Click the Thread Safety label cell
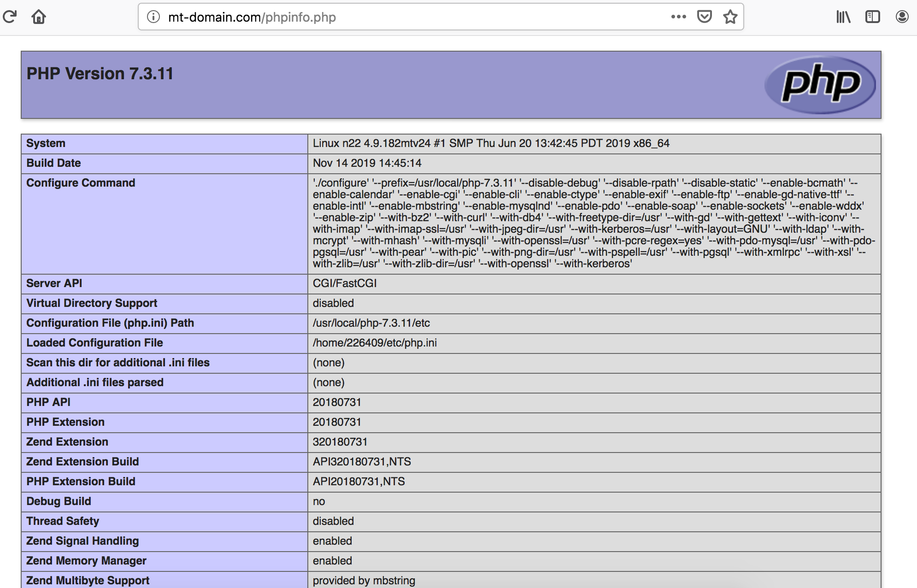 [x=63, y=521]
